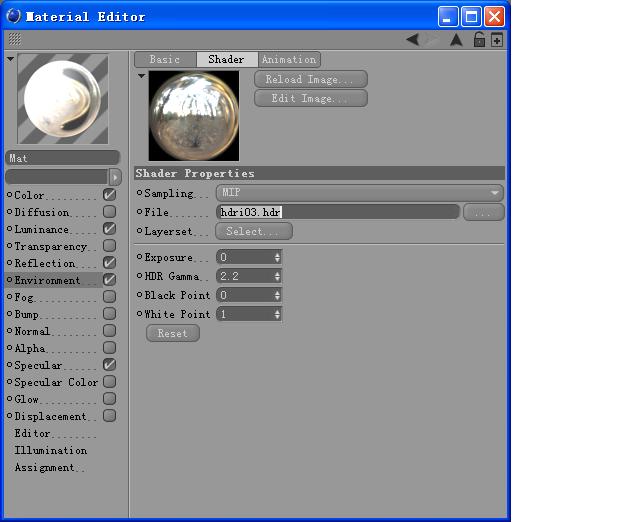Screen dimensions: 640x522
Task: Click the Reload Image button
Action: tap(311, 79)
